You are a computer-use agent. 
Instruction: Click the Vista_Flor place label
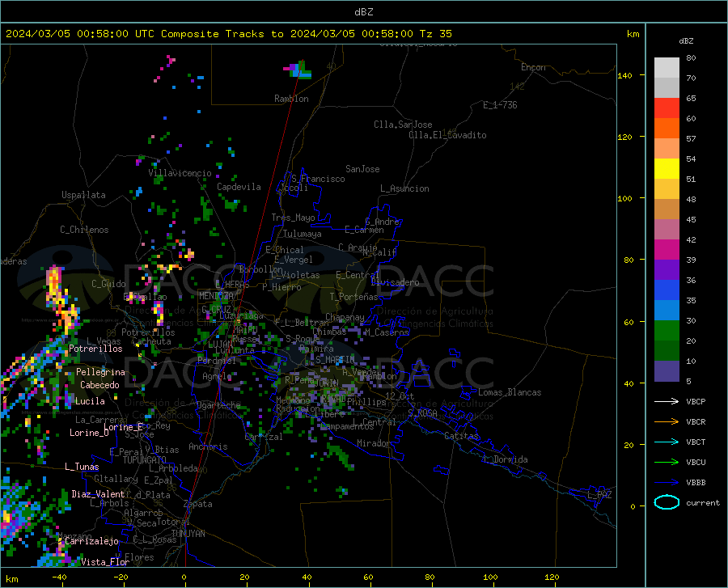click(105, 562)
